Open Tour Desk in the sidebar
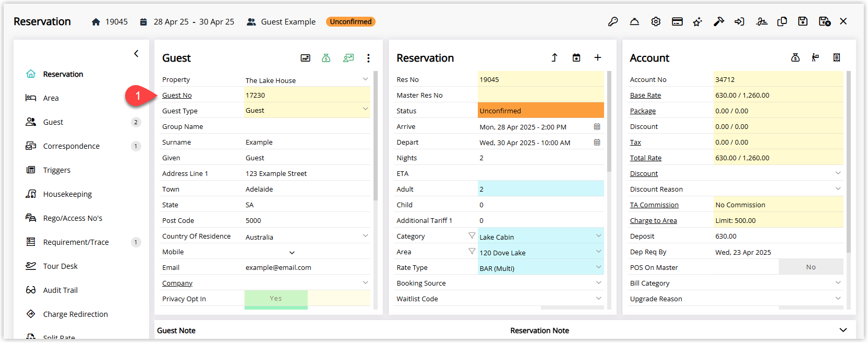The width and height of the screenshot is (868, 343). tap(61, 266)
